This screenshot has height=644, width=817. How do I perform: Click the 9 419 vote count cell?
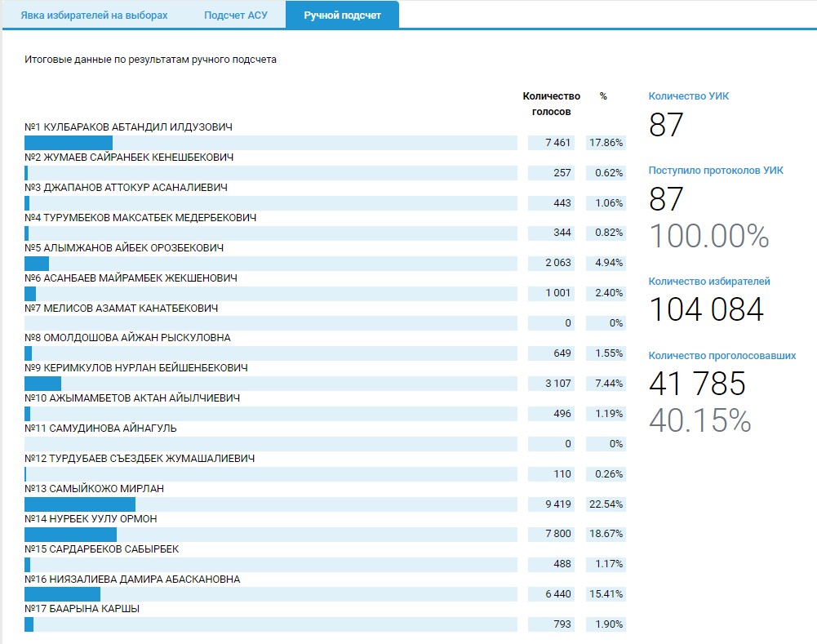click(551, 504)
